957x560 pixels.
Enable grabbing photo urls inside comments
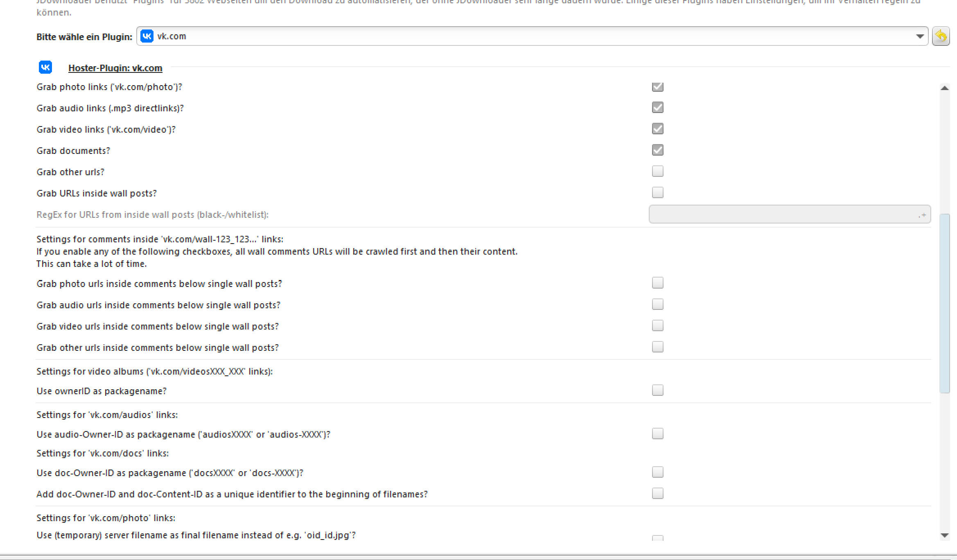658,283
